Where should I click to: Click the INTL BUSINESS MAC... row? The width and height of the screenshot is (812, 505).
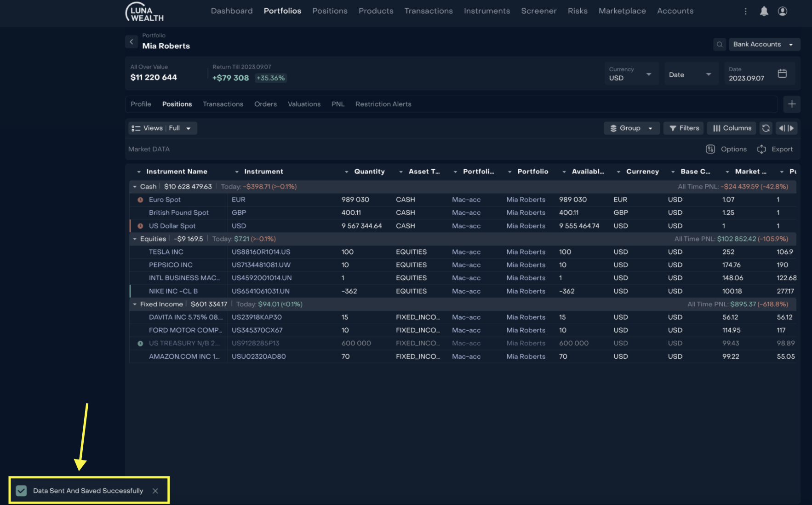[x=463, y=278]
